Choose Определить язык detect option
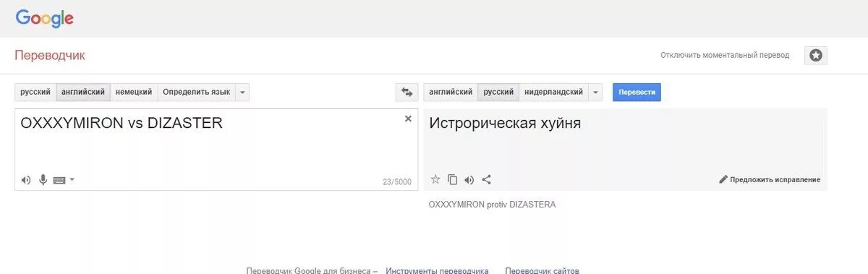The height and width of the screenshot is (274, 868). 197,92
